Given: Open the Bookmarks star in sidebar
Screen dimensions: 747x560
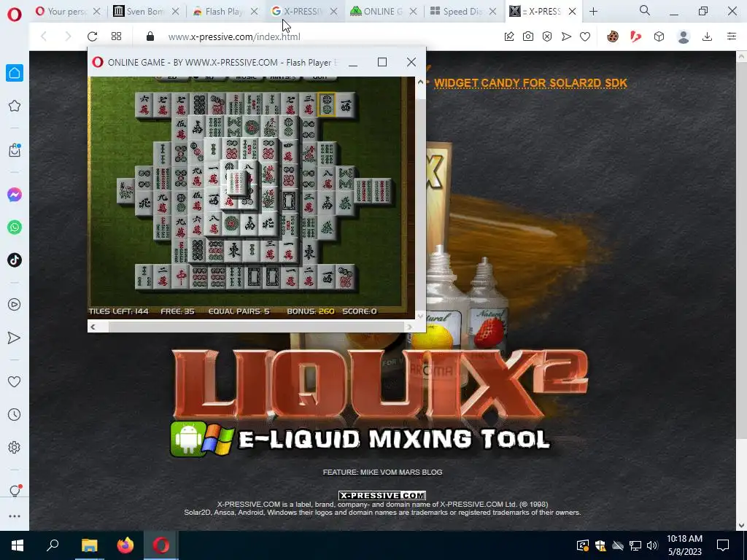Looking at the screenshot, I should pyautogui.click(x=15, y=106).
